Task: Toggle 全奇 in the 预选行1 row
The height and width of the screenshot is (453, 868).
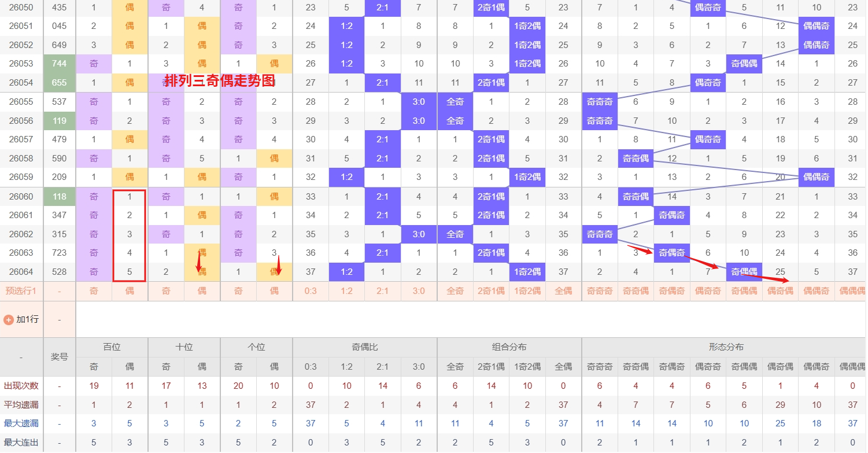Action: click(x=455, y=291)
